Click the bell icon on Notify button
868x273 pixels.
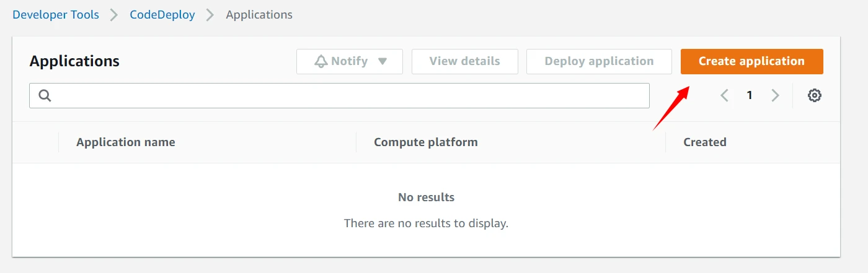[321, 61]
